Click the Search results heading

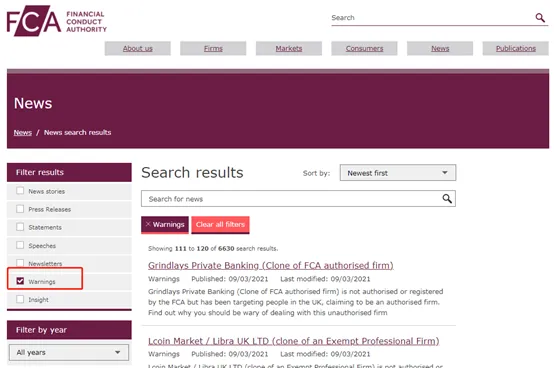pyautogui.click(x=192, y=173)
